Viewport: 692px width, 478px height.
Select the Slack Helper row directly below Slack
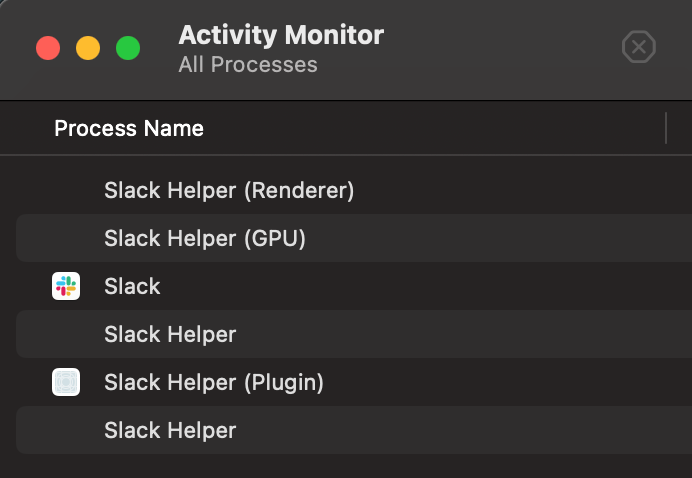tap(170, 334)
